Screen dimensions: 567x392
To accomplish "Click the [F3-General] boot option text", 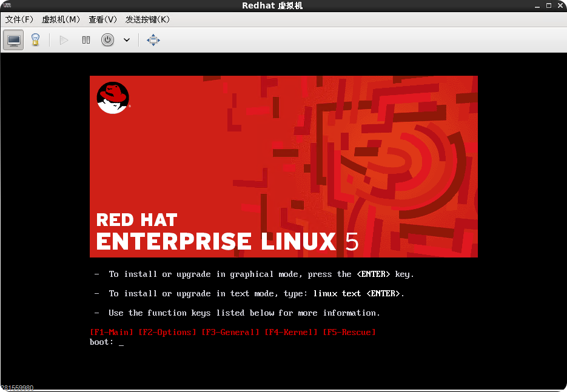I will [230, 333].
